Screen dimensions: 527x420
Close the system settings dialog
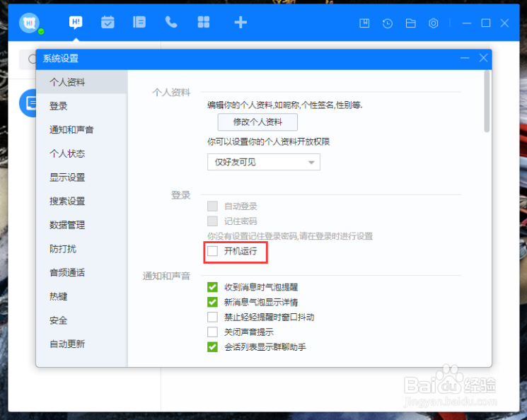click(x=483, y=58)
